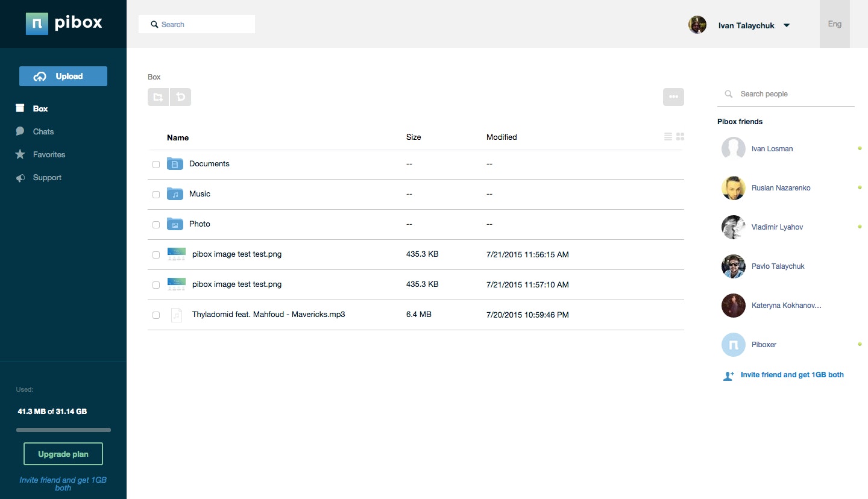This screenshot has width=868, height=499.
Task: Sort by Name column header
Action: click(178, 137)
